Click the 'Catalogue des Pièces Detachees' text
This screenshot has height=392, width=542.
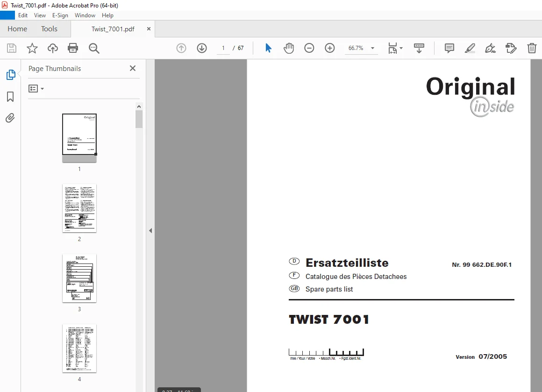point(356,277)
